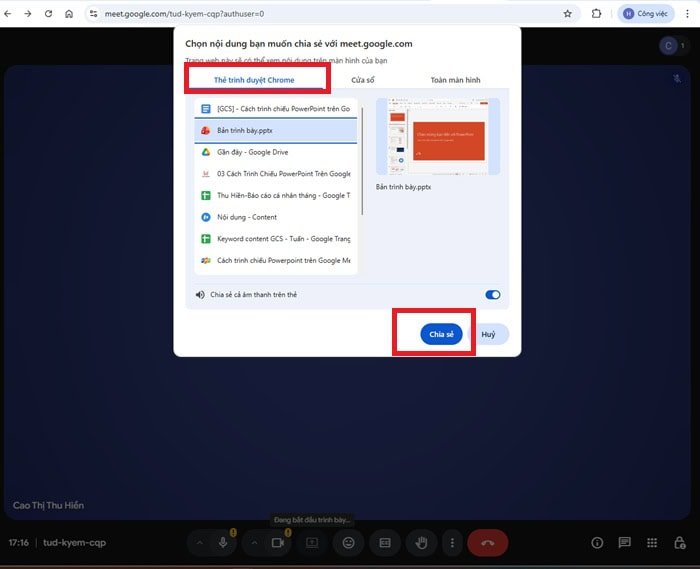
Task: Open more options three-dot menu in call bar
Action: coord(452,543)
